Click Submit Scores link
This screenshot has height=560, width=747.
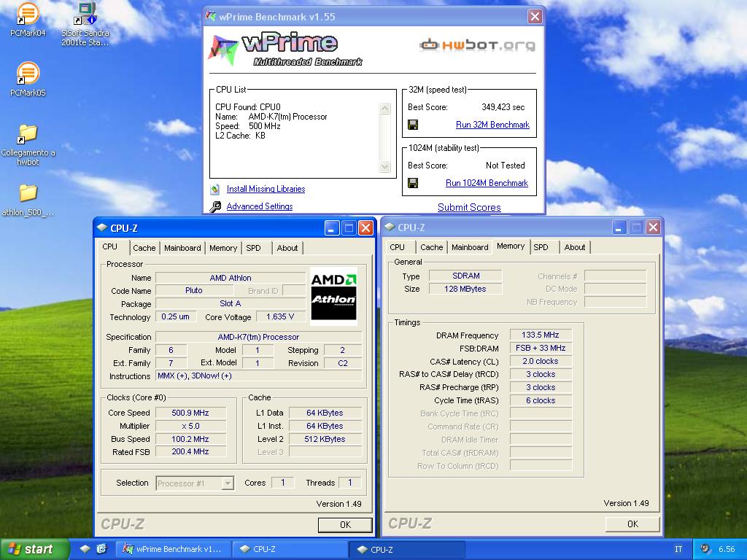tap(469, 207)
